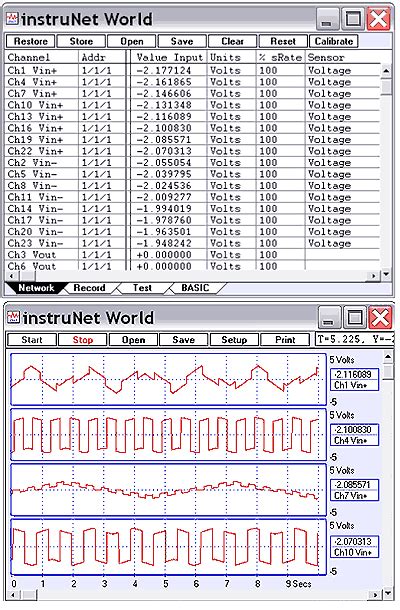Click the value -1.994019 in the table

[x=164, y=209]
